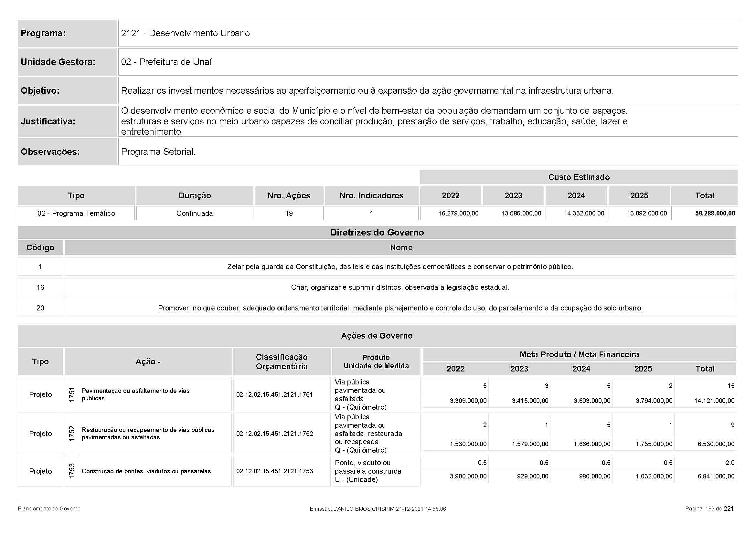Click the Custo Estimado header
756x534 pixels.
pos(579,177)
